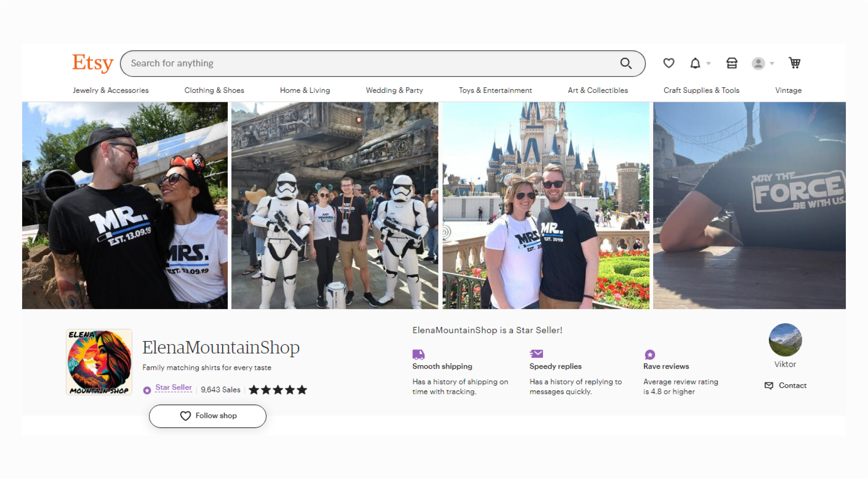Open favorites heart icon in header

pos(669,63)
